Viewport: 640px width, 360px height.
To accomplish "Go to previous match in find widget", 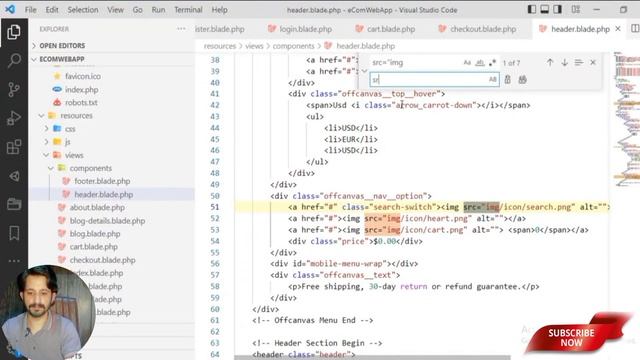I will point(550,62).
